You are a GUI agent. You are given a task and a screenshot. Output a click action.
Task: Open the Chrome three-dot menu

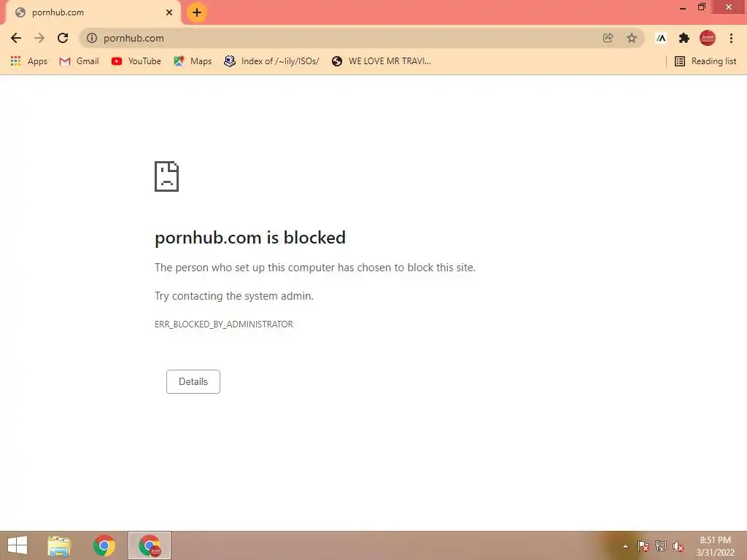(x=731, y=38)
